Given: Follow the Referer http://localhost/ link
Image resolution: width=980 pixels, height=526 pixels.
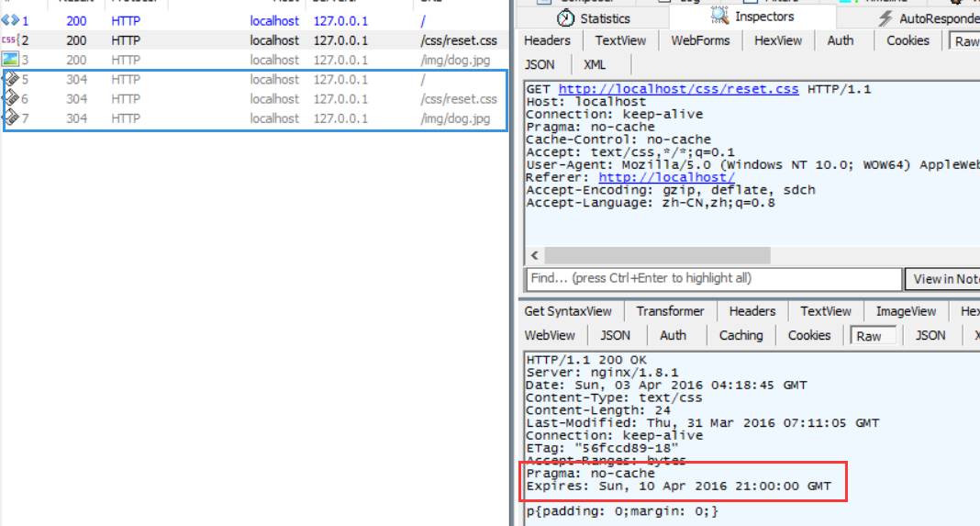Looking at the screenshot, I should coord(666,177).
